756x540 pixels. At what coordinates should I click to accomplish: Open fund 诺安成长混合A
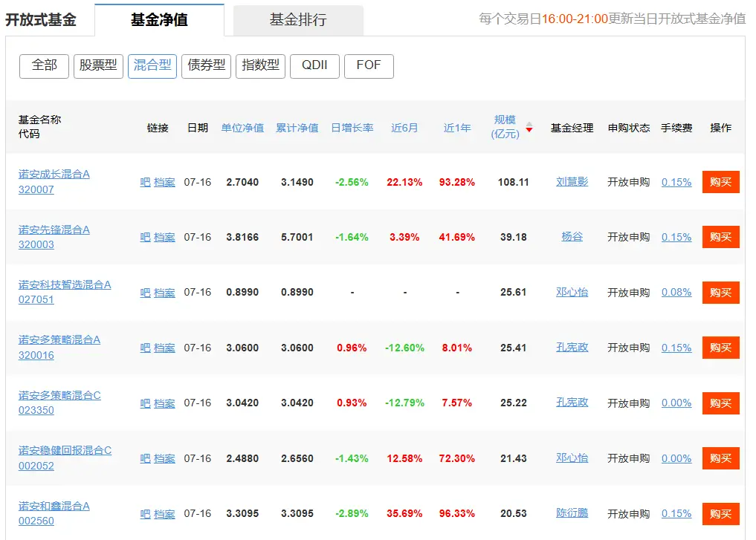(54, 174)
